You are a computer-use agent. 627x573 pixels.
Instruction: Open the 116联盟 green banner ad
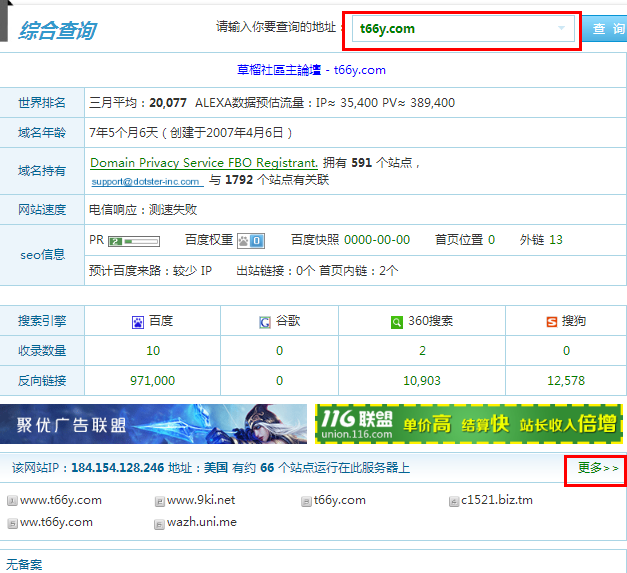click(x=467, y=424)
